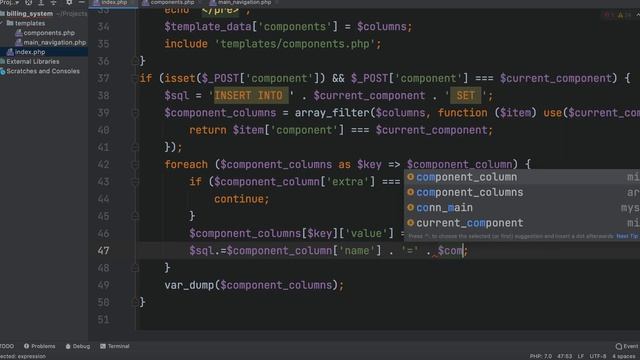Screen dimensions: 640x360
Task: Fold the foreach block at line 42
Action: coord(135,164)
